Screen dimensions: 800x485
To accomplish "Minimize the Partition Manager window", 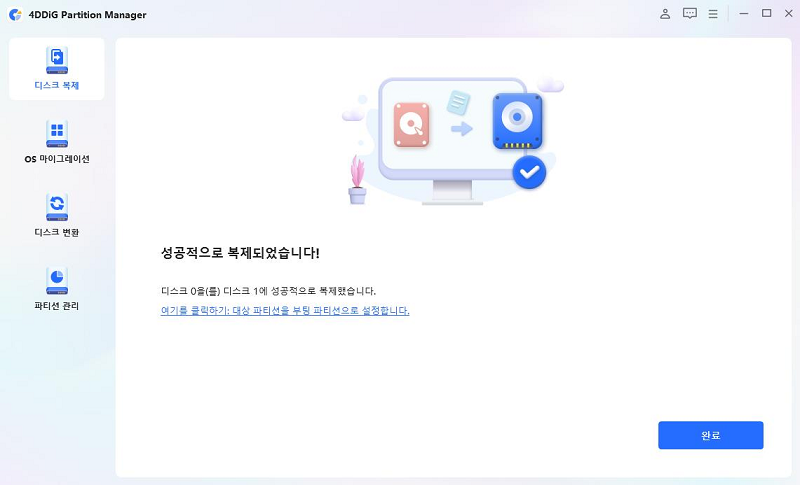I will tap(744, 14).
